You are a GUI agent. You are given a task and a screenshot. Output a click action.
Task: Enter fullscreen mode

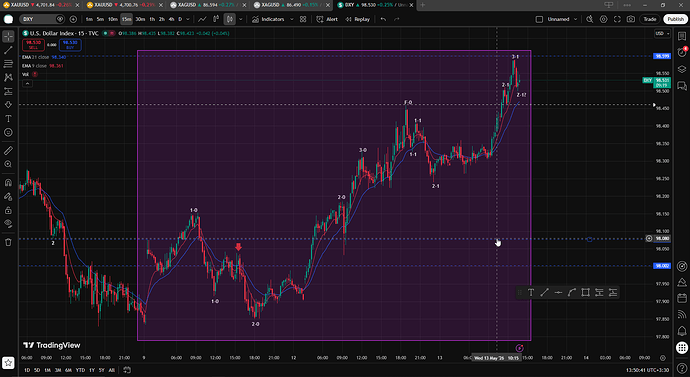[x=617, y=19]
